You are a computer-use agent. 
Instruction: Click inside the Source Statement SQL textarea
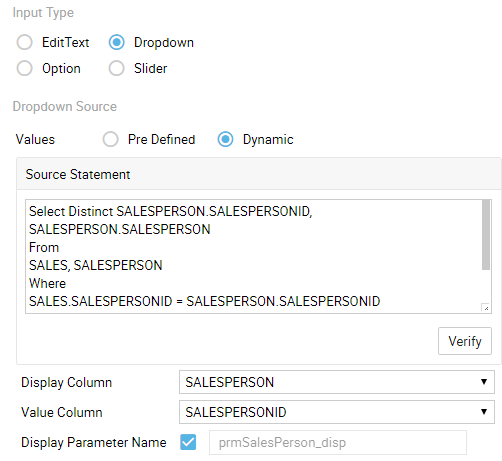point(253,256)
